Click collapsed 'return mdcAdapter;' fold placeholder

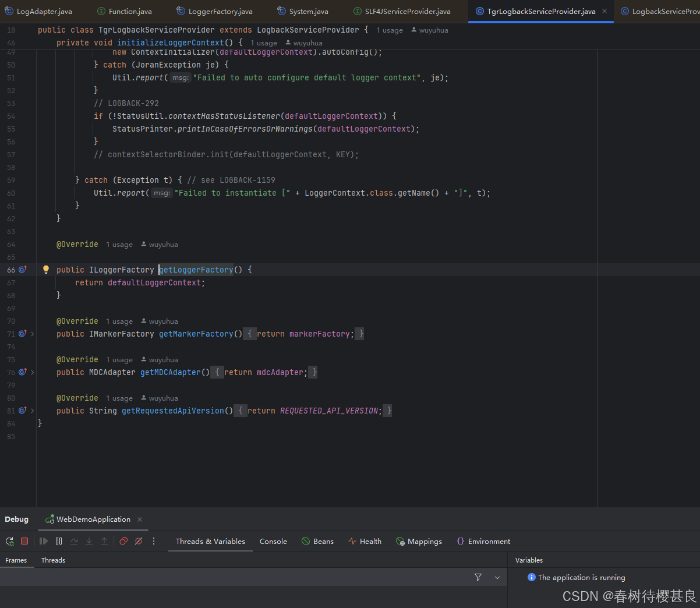tap(264, 372)
